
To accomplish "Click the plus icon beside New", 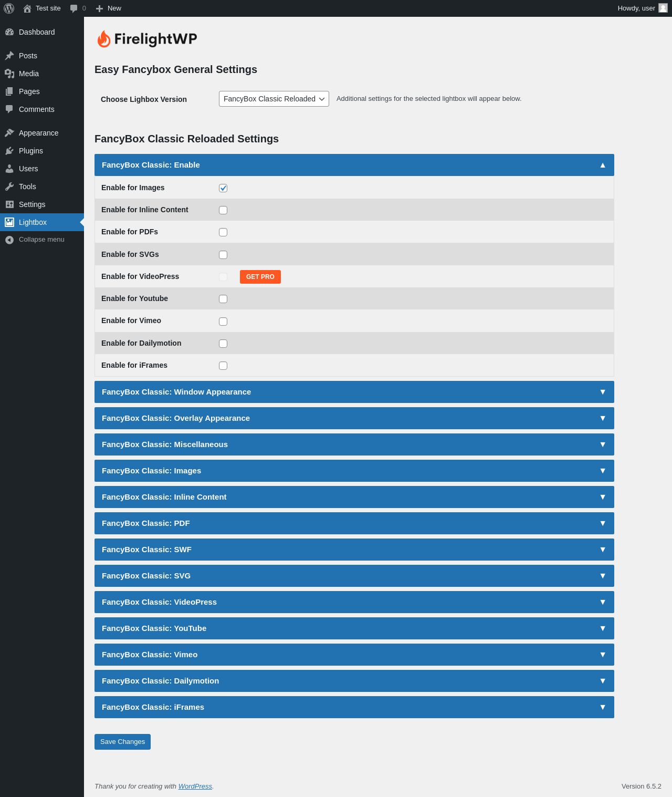I will (99, 8).
